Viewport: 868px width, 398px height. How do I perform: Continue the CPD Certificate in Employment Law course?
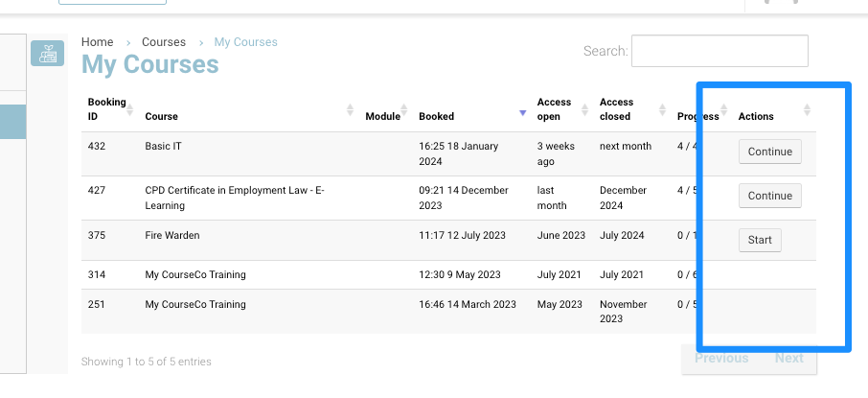click(x=769, y=196)
